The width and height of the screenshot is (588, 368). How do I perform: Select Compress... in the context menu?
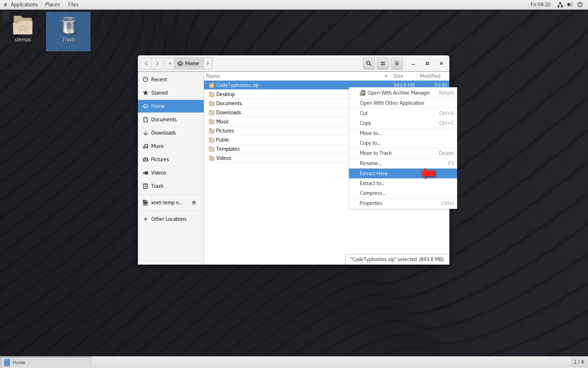(403, 193)
